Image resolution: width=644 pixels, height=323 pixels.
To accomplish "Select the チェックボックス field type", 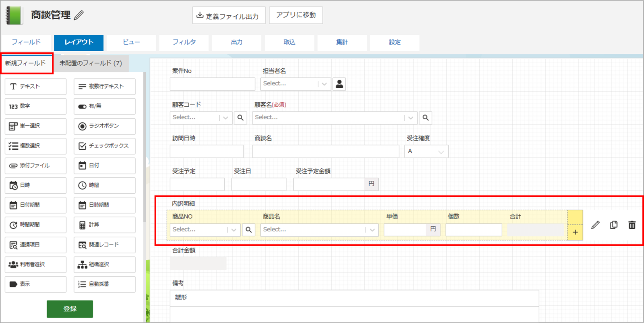I will pyautogui.click(x=104, y=146).
